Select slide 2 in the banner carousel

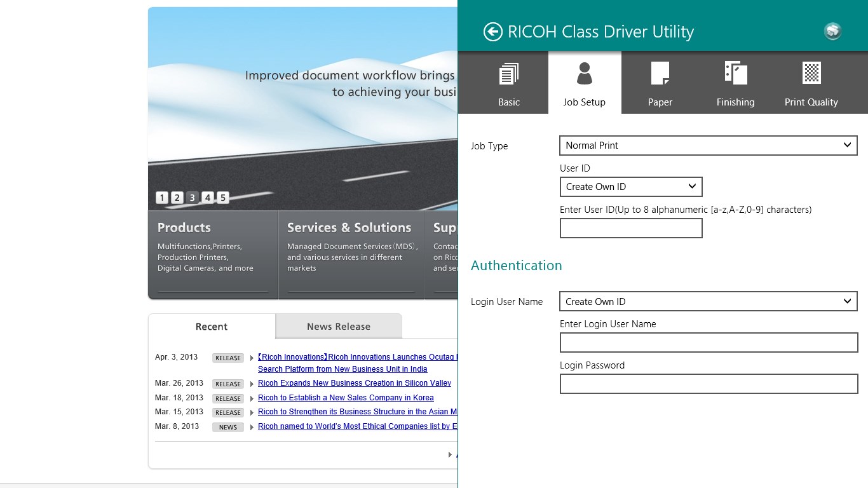point(177,198)
